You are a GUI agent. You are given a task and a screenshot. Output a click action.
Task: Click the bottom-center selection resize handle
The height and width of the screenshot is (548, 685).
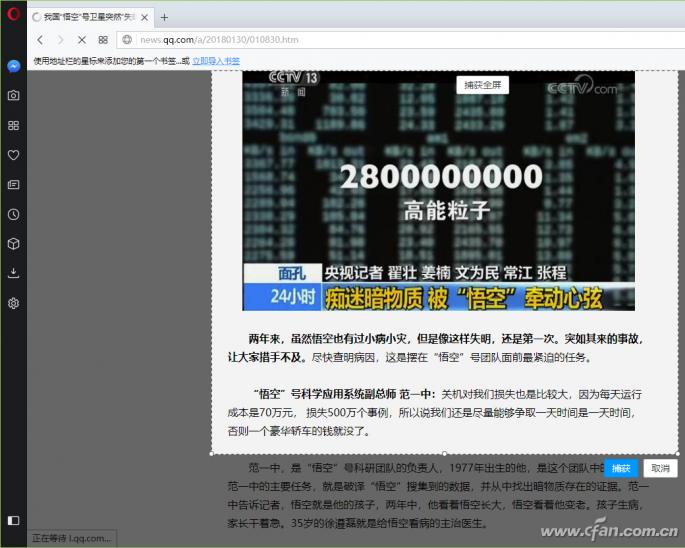click(444, 454)
